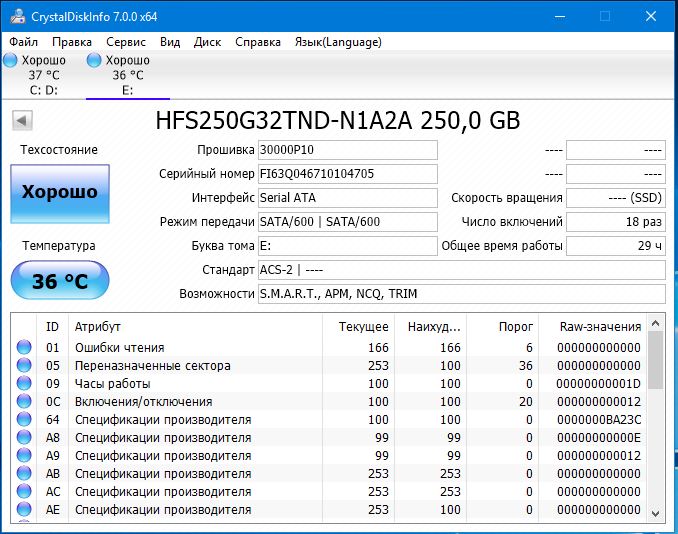Click the Атрибут column header

pyautogui.click(x=195, y=326)
